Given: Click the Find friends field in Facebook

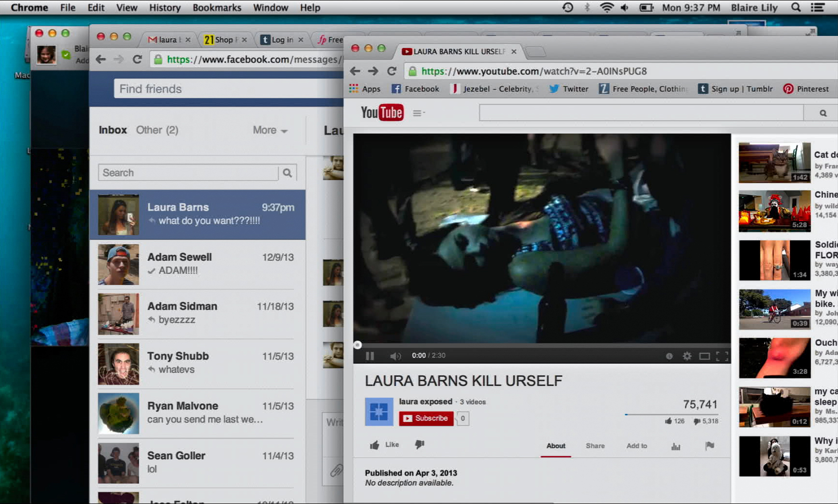Looking at the screenshot, I should [228, 89].
